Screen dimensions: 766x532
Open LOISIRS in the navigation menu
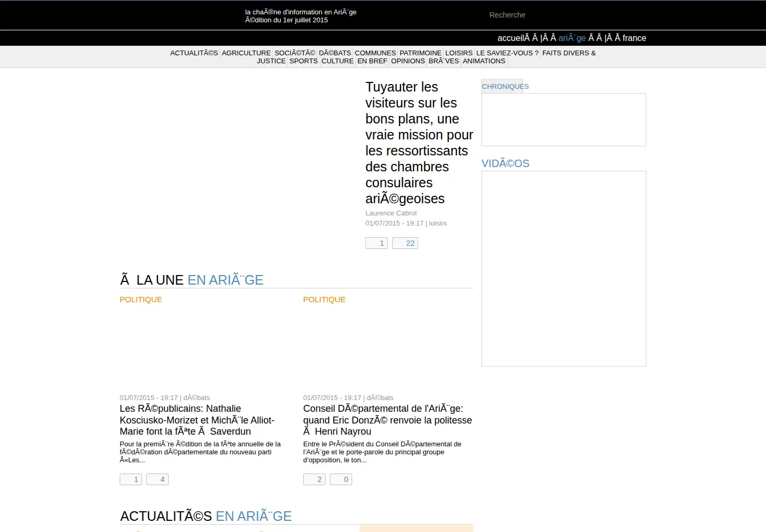(x=459, y=53)
